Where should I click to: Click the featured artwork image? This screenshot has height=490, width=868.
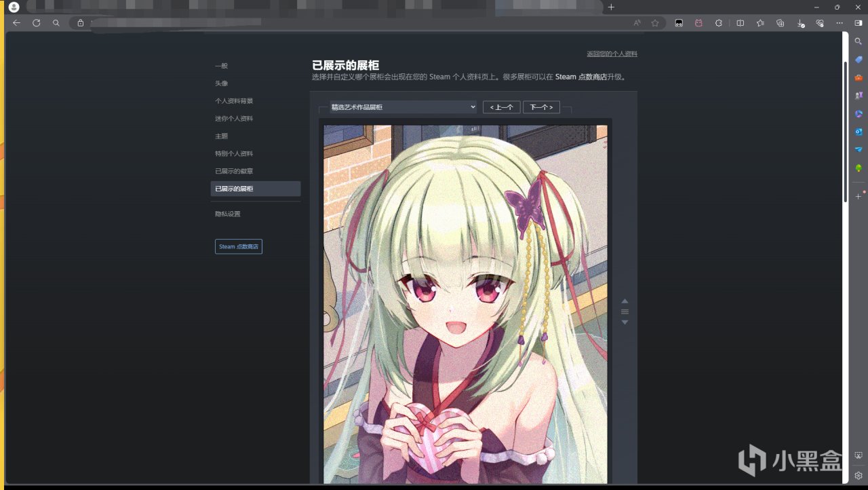click(465, 304)
